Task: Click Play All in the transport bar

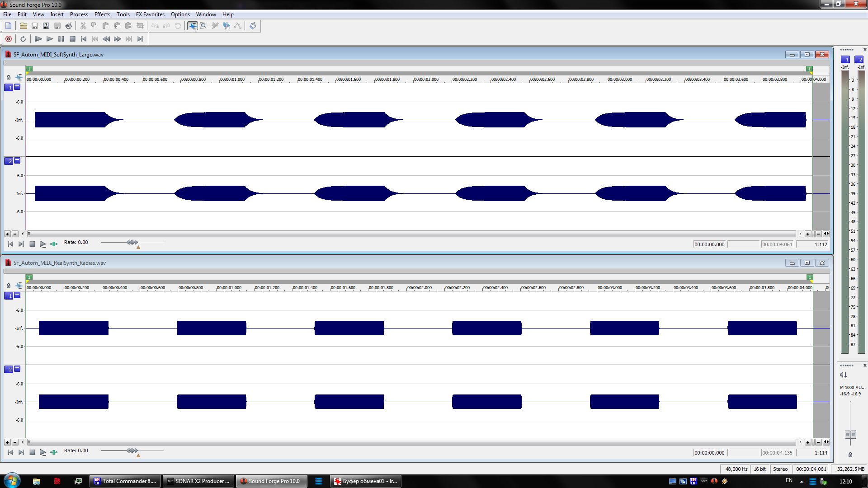Action: click(38, 39)
